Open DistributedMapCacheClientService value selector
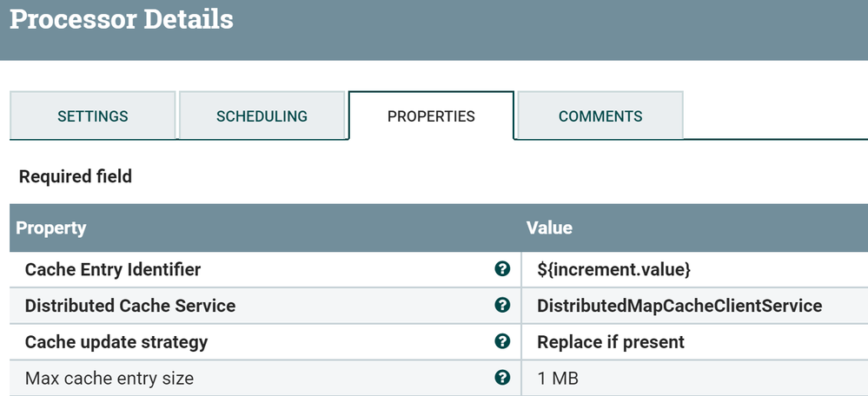 [x=679, y=306]
